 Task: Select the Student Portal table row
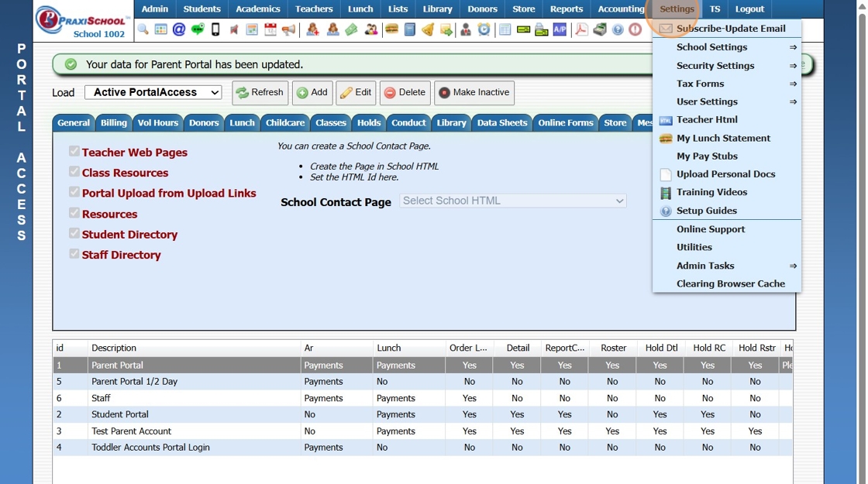tap(120, 414)
